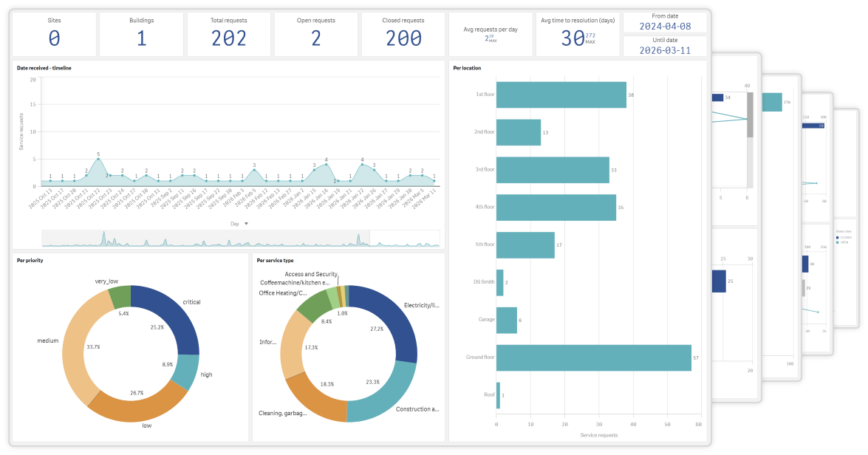The image size is (868, 455).
Task: Click the gray vertical scrollbar on background sheet
Action: click(x=750, y=114)
